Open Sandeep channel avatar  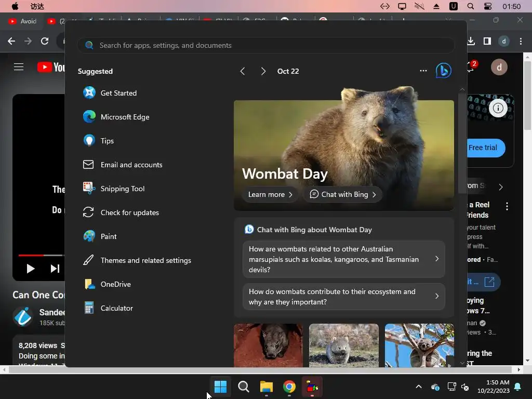[23, 316]
